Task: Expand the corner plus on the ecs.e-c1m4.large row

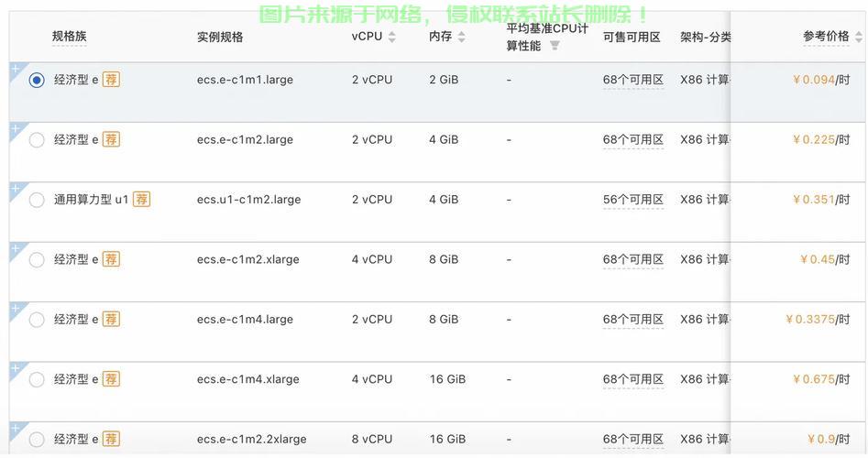Action: 15,308
